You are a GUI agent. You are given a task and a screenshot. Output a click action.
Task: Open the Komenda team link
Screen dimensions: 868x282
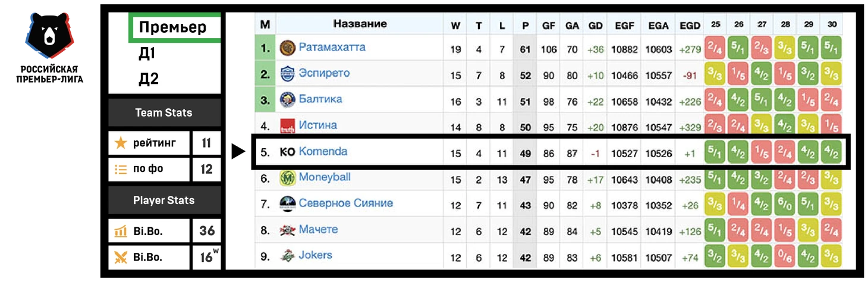click(323, 151)
